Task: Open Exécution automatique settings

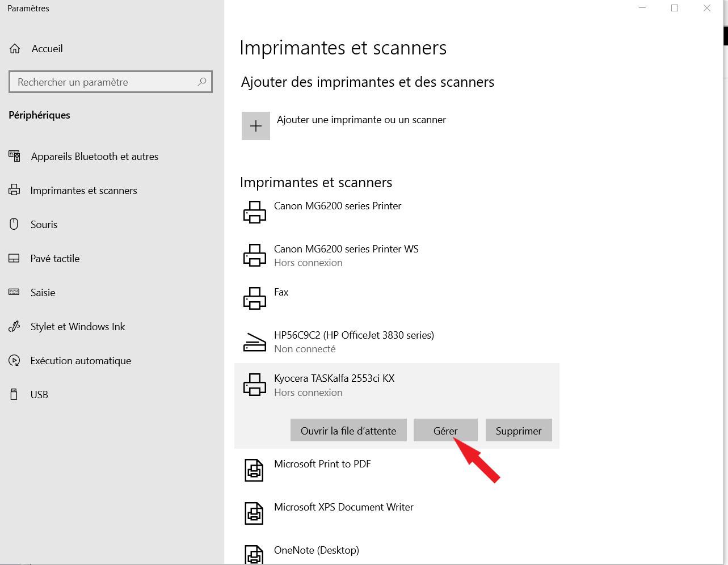Action: 81,361
